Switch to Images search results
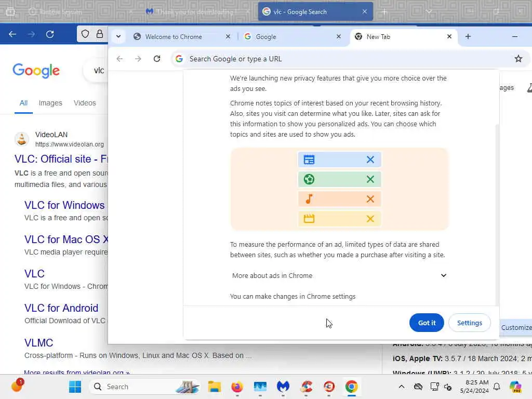 (50, 103)
